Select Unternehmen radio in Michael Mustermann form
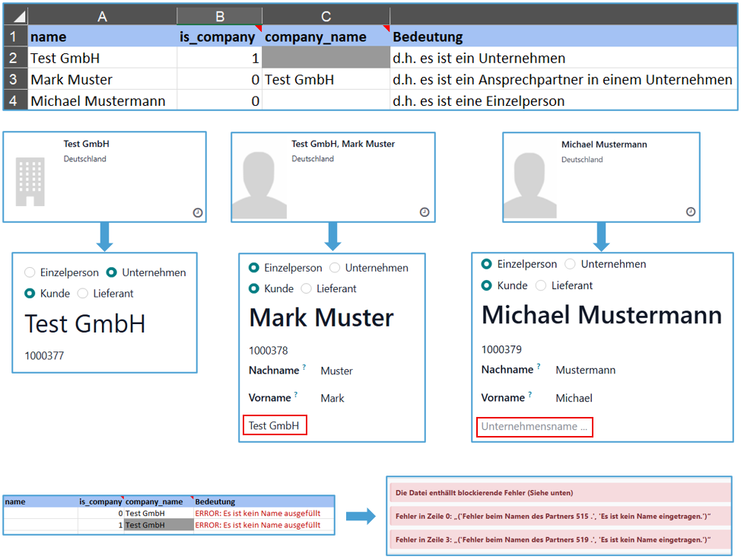The height and width of the screenshot is (560, 741). 570,264
